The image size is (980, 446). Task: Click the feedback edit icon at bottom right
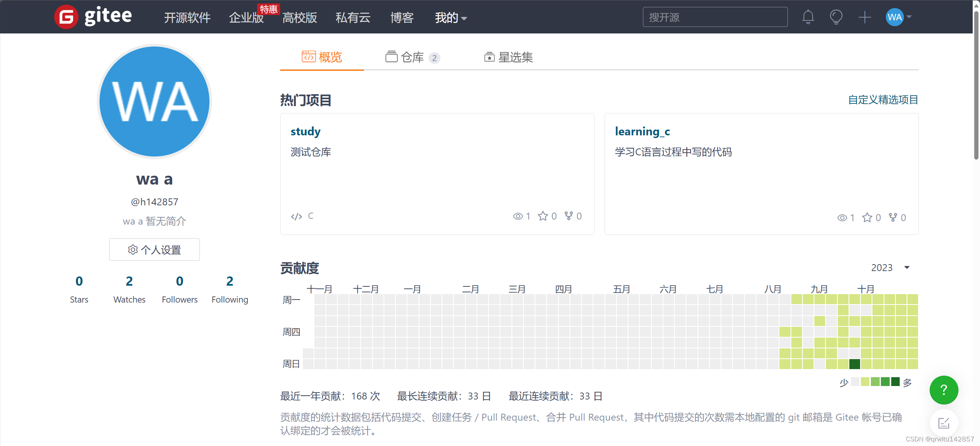943,423
